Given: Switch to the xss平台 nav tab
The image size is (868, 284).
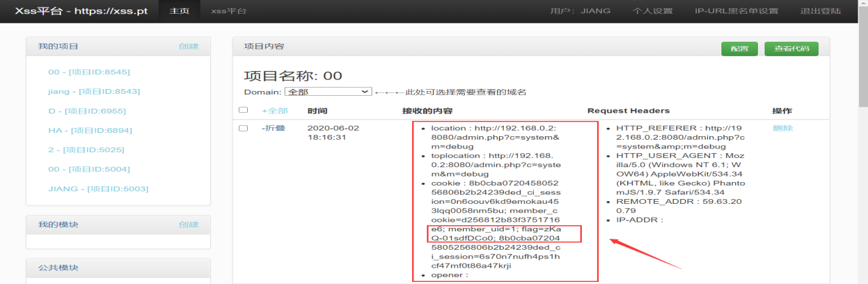Looking at the screenshot, I should 229,11.
